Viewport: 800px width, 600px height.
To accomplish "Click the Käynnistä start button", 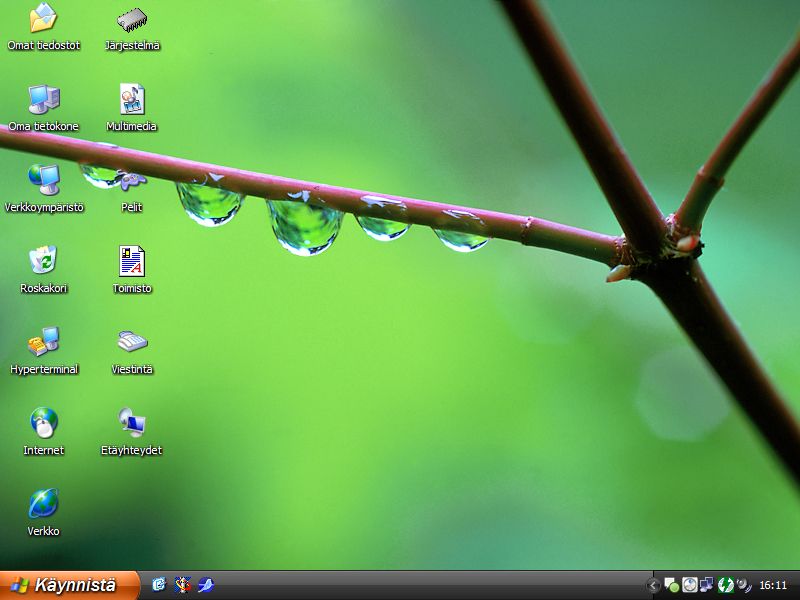I will [x=68, y=585].
